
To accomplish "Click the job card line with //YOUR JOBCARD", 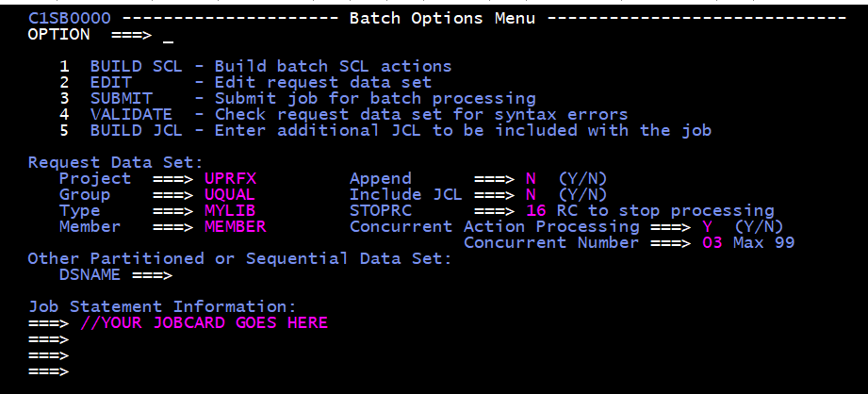I will point(205,323).
